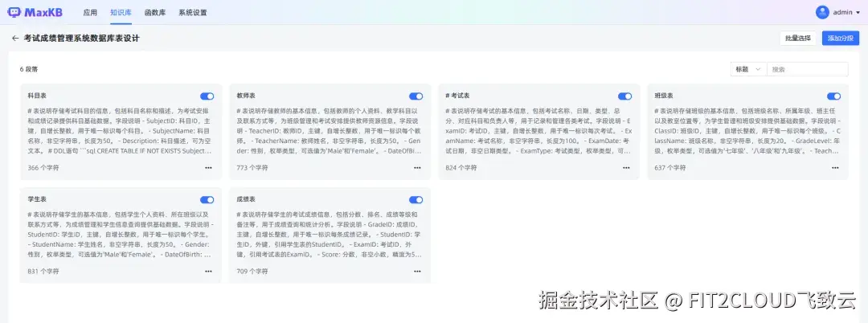The image size is (868, 323).
Task: Open the 科目表 card title
Action: (x=36, y=96)
